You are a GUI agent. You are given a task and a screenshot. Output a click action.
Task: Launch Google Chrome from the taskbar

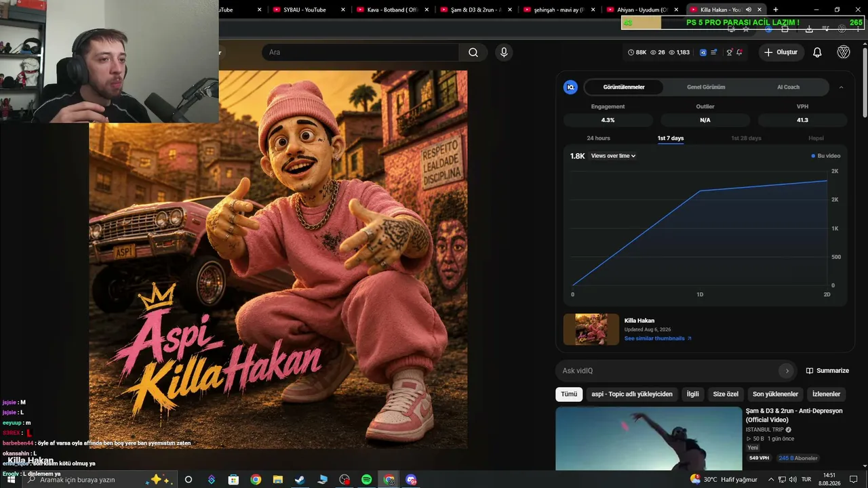256,479
